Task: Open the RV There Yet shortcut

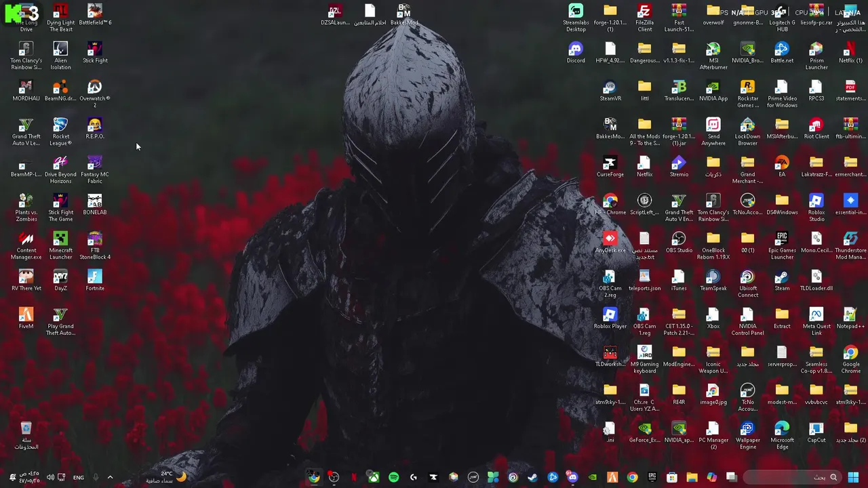Action: click(26, 281)
